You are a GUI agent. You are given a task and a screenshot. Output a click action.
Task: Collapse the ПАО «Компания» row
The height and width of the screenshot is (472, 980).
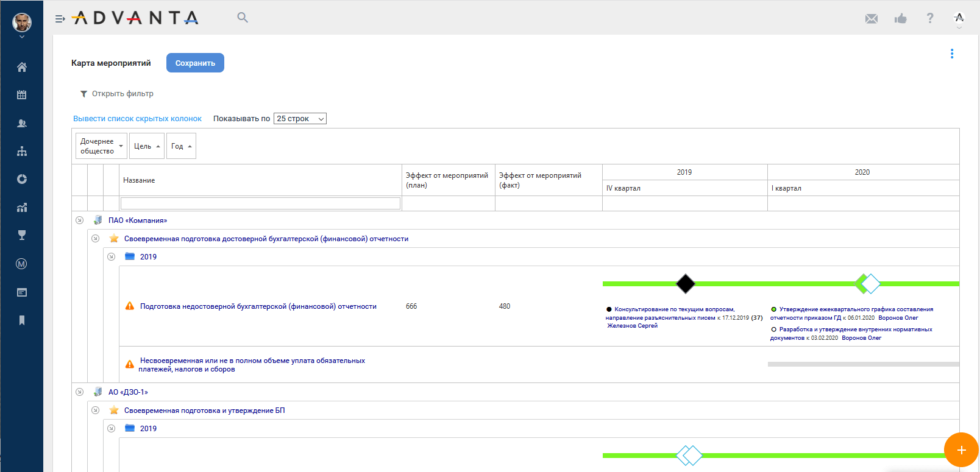pyautogui.click(x=79, y=220)
